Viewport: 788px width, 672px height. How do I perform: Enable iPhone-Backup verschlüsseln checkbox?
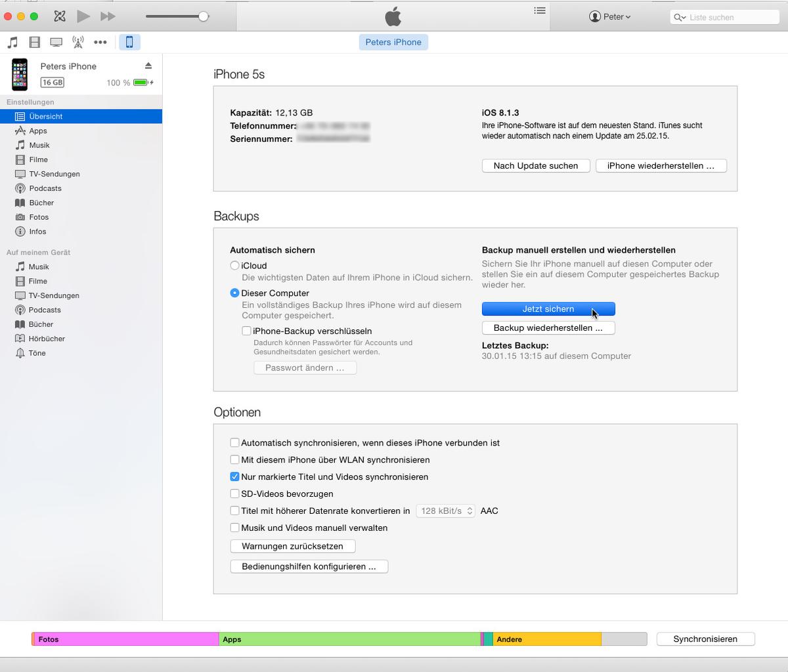click(x=246, y=331)
